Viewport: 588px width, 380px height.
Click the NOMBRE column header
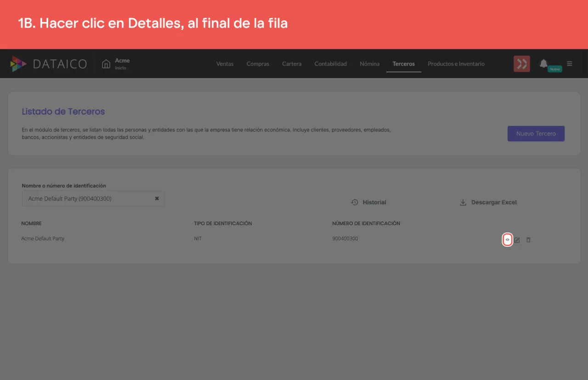point(32,223)
